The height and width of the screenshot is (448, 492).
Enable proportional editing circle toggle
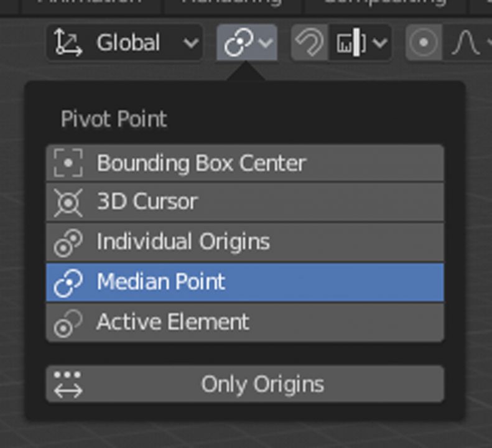[424, 44]
